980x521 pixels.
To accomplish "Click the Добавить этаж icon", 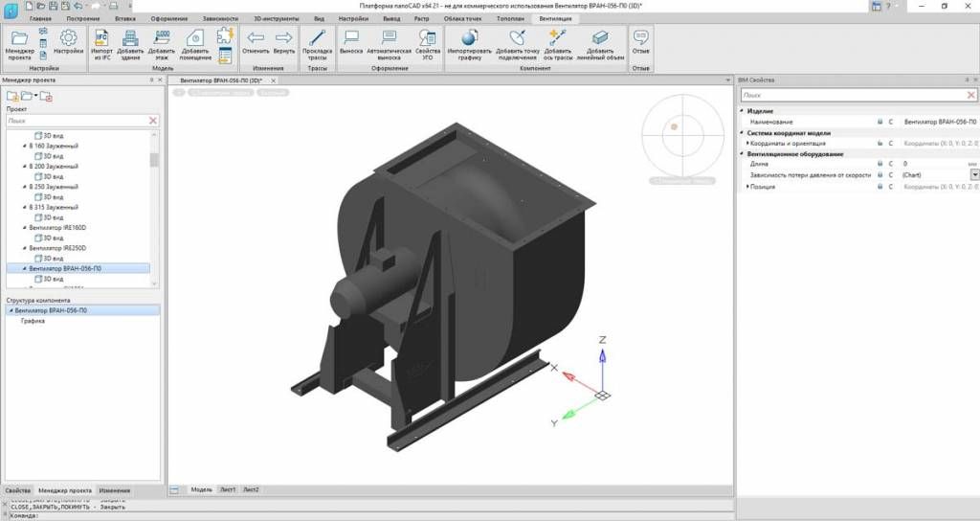I will click(162, 43).
